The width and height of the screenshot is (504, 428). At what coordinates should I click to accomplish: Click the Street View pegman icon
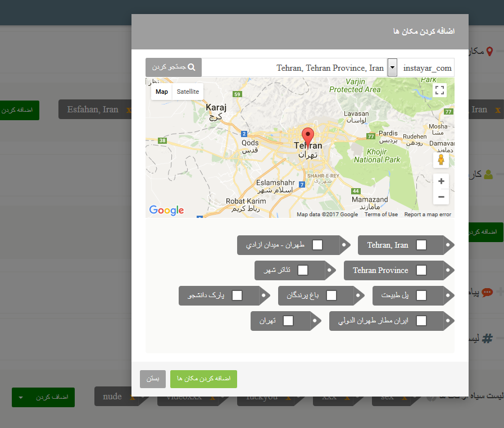pos(441,160)
